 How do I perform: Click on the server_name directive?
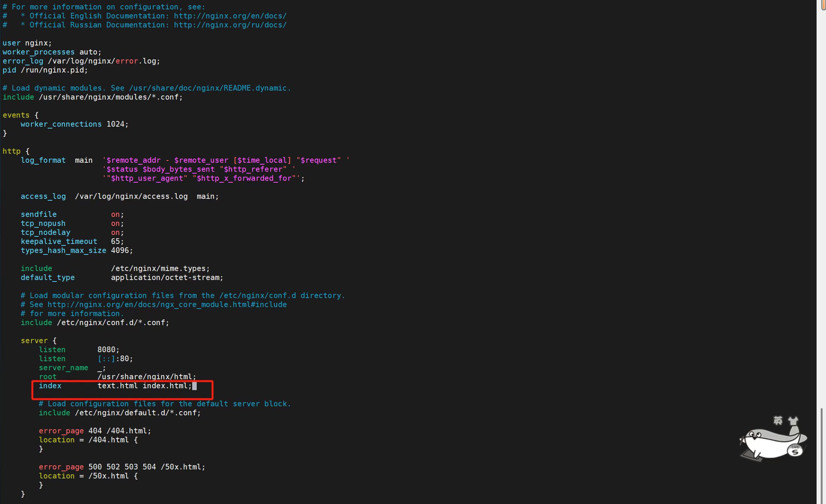(x=63, y=368)
